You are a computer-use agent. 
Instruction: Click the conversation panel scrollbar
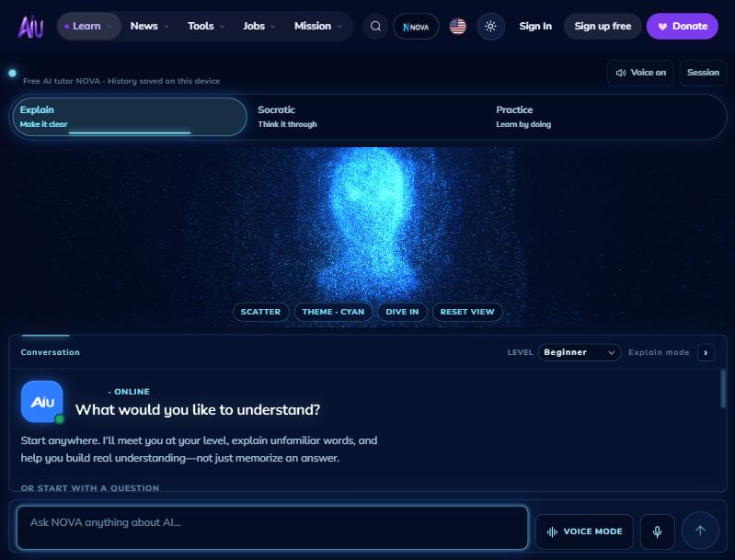click(722, 389)
